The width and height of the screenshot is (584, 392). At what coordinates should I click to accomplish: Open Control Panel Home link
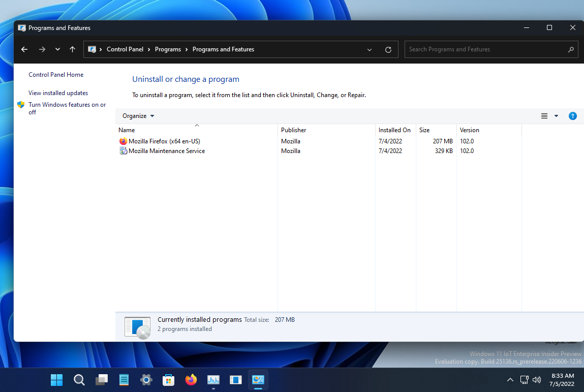(56, 75)
